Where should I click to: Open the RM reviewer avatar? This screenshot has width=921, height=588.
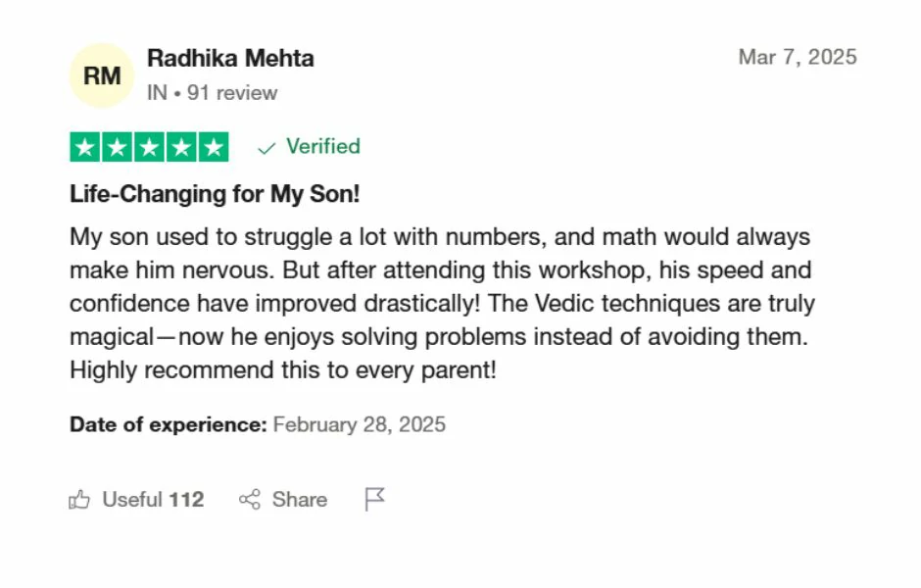[102, 75]
